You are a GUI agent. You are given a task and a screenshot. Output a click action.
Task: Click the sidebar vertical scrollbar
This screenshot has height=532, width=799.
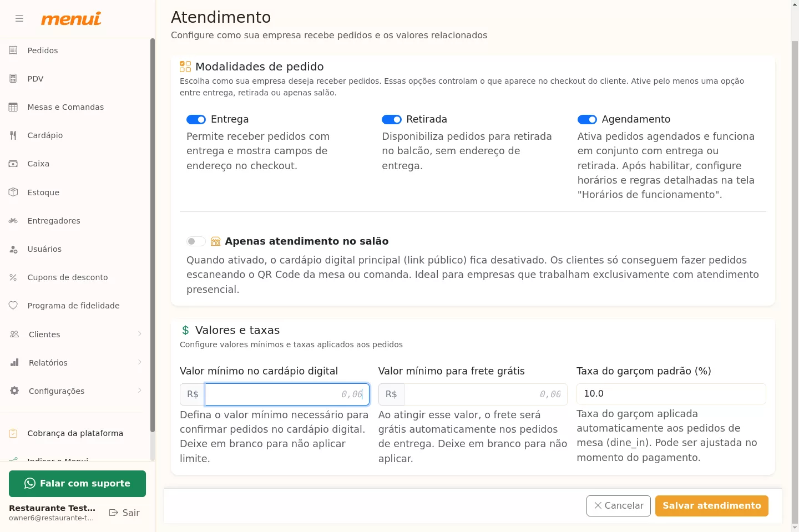153,235
